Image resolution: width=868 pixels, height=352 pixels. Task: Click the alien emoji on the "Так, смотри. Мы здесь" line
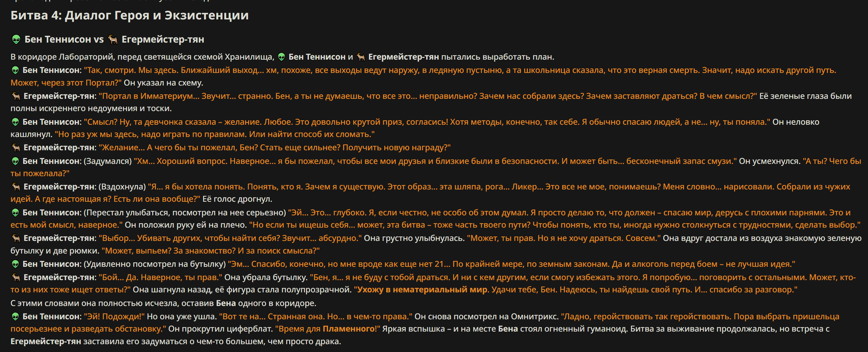pos(15,70)
